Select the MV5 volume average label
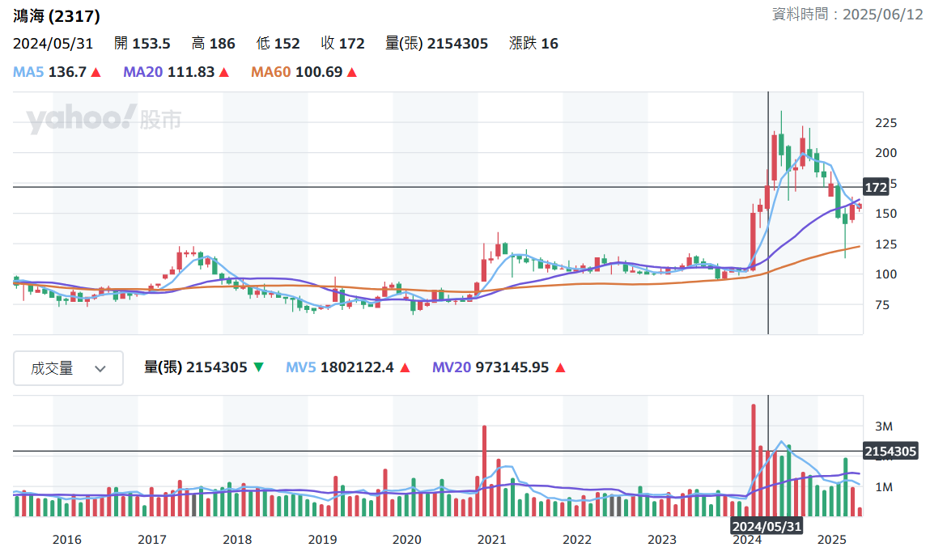 [x=301, y=367]
